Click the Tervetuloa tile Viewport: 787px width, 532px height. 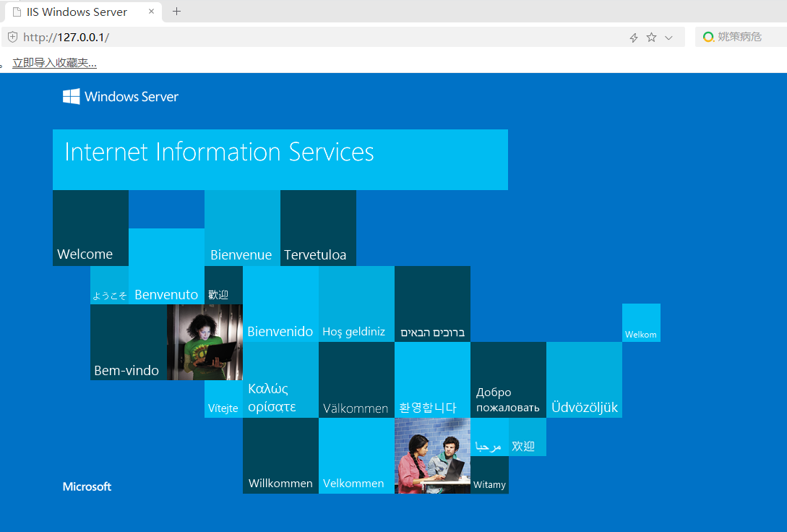tap(318, 228)
